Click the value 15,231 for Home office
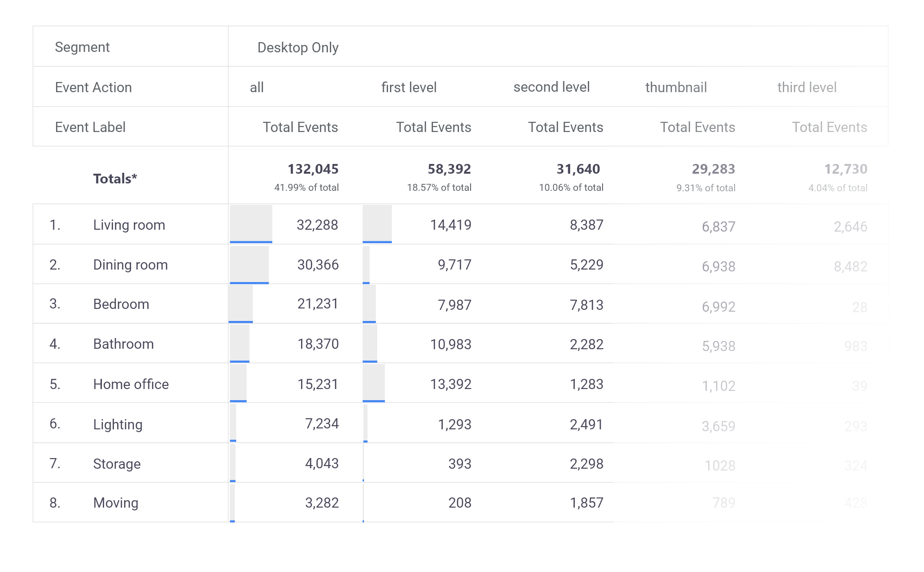The image size is (924, 572). coord(318,384)
